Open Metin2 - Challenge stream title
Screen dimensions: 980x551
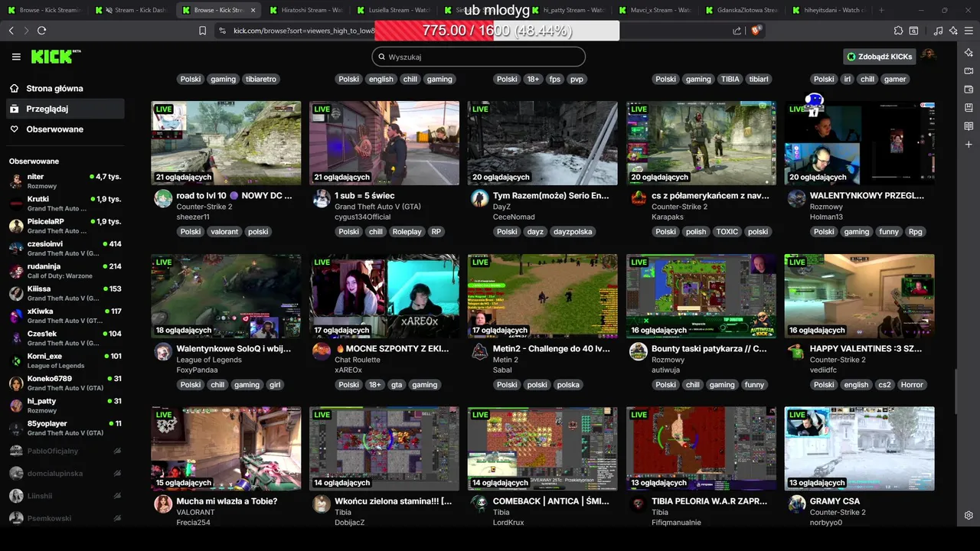click(551, 348)
